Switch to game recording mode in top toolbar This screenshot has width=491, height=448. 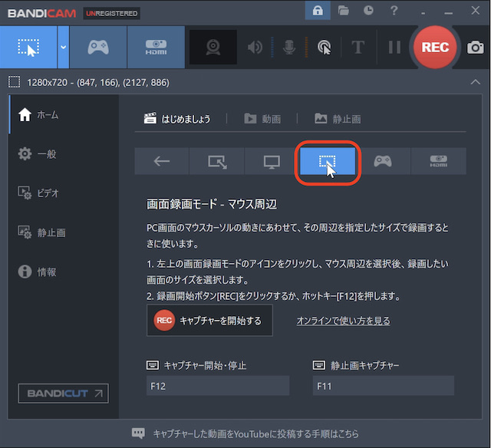pyautogui.click(x=98, y=48)
